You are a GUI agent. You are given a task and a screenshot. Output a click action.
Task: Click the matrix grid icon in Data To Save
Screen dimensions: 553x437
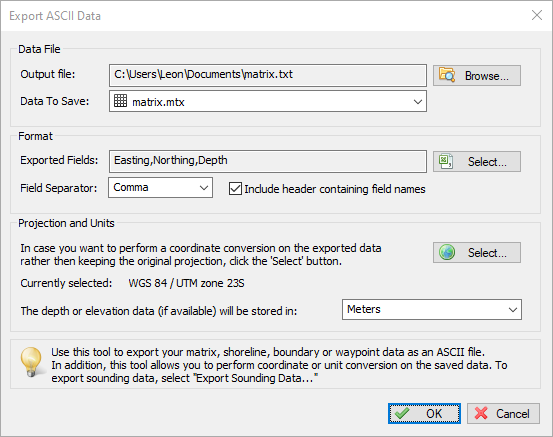pyautogui.click(x=120, y=101)
